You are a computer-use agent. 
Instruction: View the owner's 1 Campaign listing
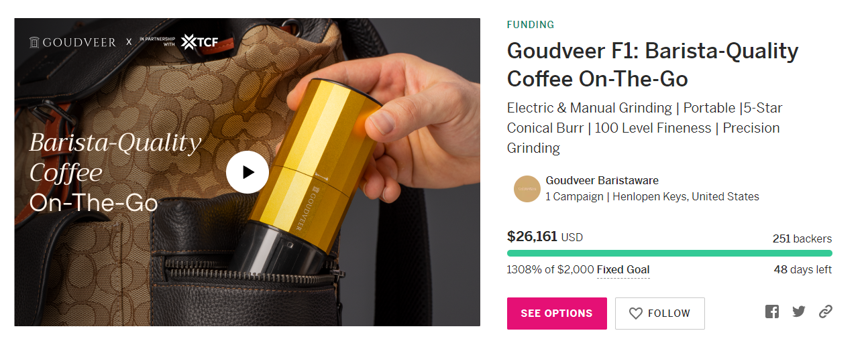pos(574,197)
